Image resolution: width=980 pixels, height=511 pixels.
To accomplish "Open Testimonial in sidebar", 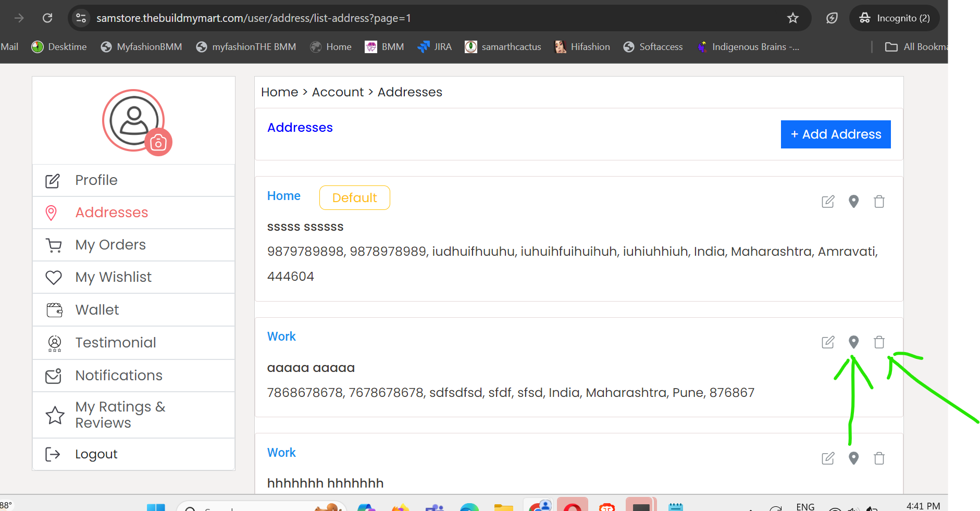I will click(134, 343).
